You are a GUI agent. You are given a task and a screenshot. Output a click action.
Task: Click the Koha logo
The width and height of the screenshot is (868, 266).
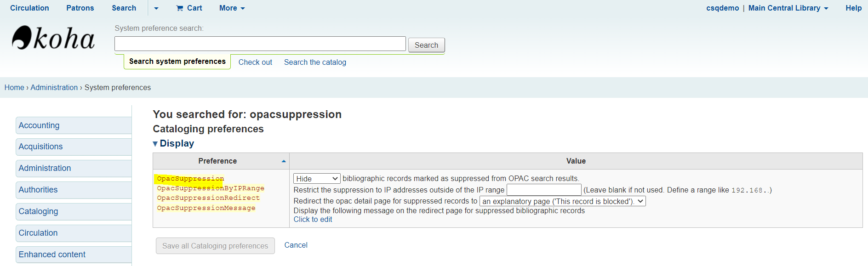[53, 38]
